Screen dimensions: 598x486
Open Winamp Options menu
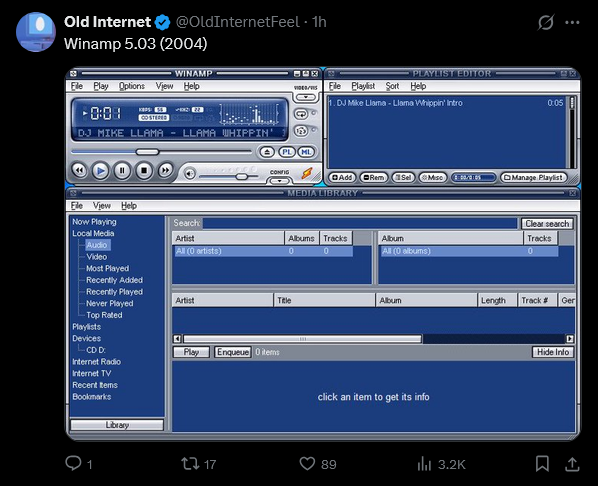point(132,86)
